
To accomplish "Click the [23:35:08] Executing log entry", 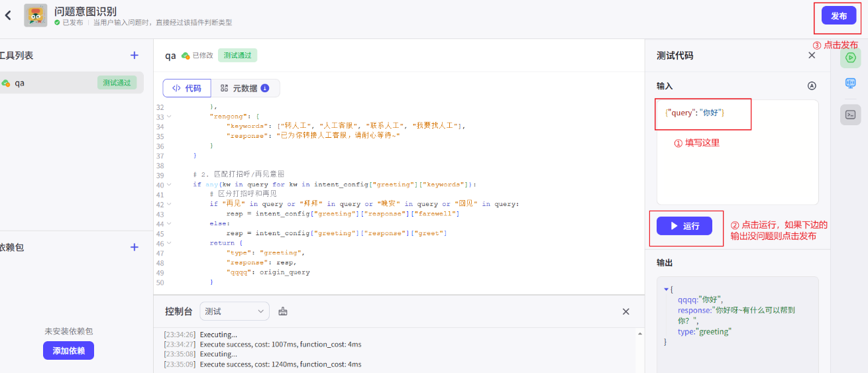I will point(200,354).
